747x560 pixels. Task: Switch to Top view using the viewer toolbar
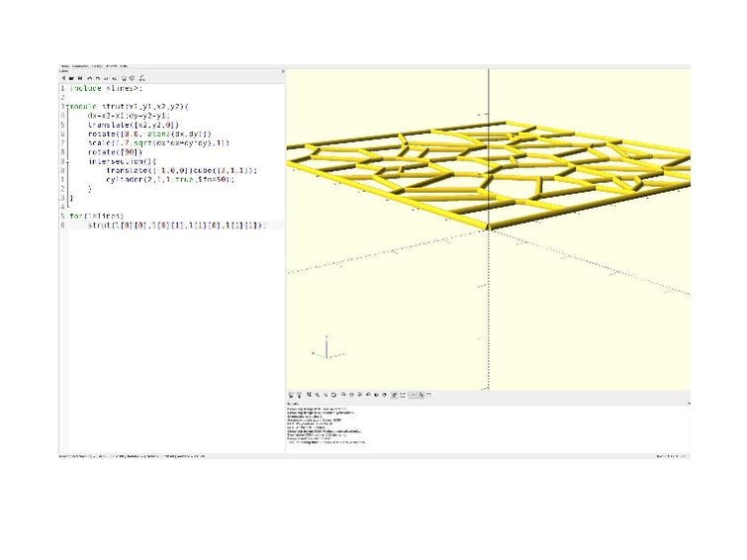(x=350, y=395)
